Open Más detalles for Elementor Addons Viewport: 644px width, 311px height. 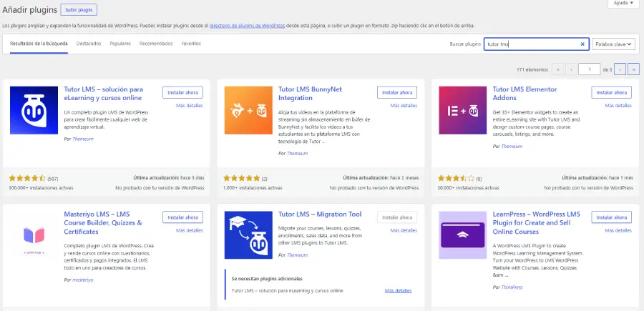coord(618,105)
